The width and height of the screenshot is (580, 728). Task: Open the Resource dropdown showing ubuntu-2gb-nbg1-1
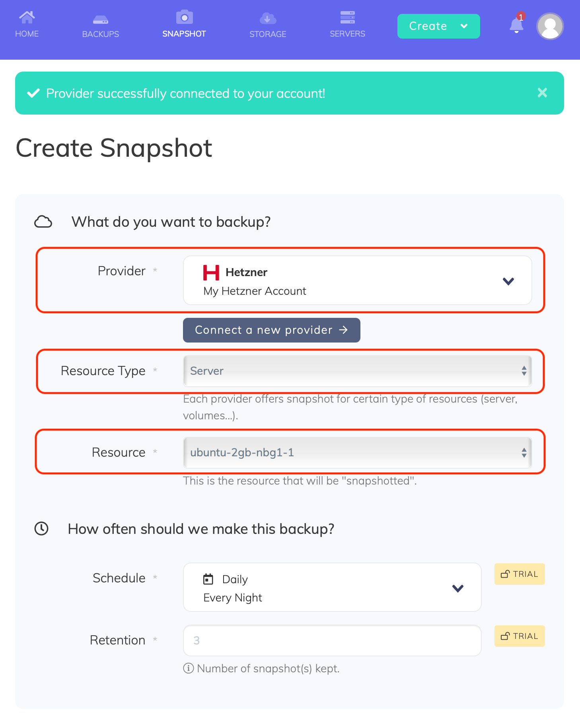(357, 452)
